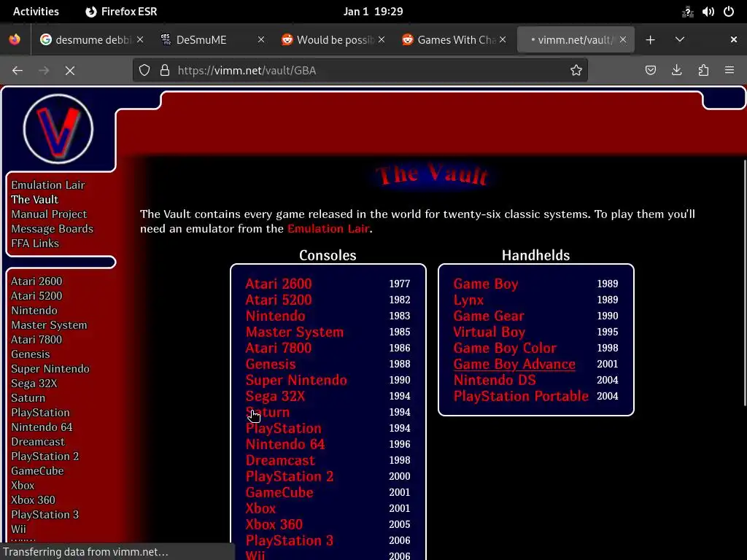
Task: Open PlayStation Portable handheld link
Action: tap(521, 396)
